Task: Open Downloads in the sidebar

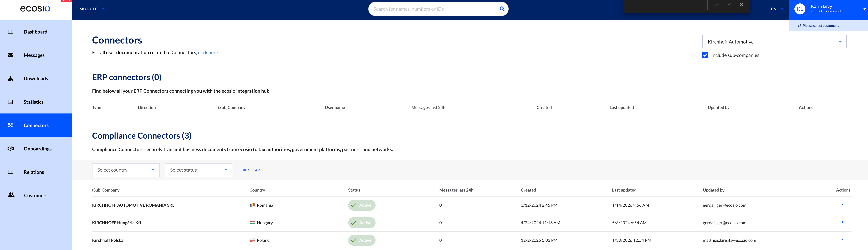Action: (x=36, y=79)
